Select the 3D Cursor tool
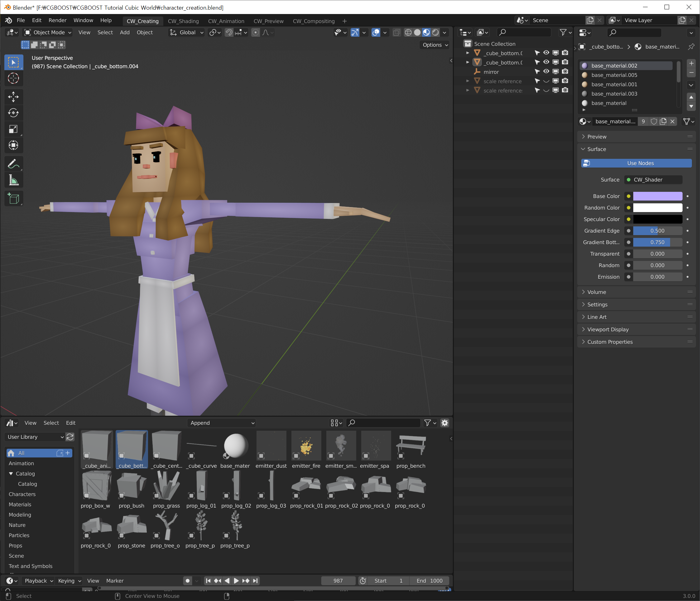Image resolution: width=700 pixels, height=601 pixels. click(13, 78)
